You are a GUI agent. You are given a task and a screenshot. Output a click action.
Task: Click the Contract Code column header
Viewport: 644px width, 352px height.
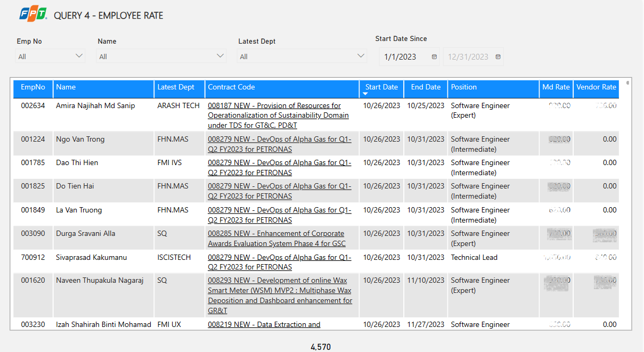pos(231,87)
